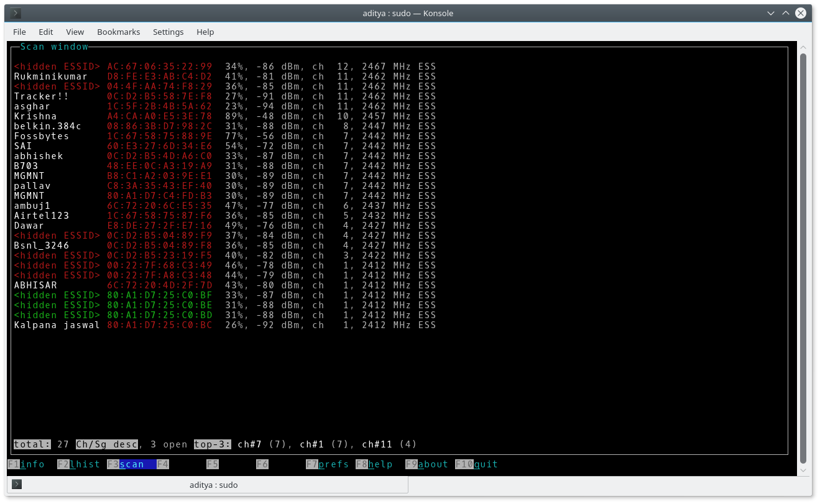Open the Help menu

click(x=205, y=32)
